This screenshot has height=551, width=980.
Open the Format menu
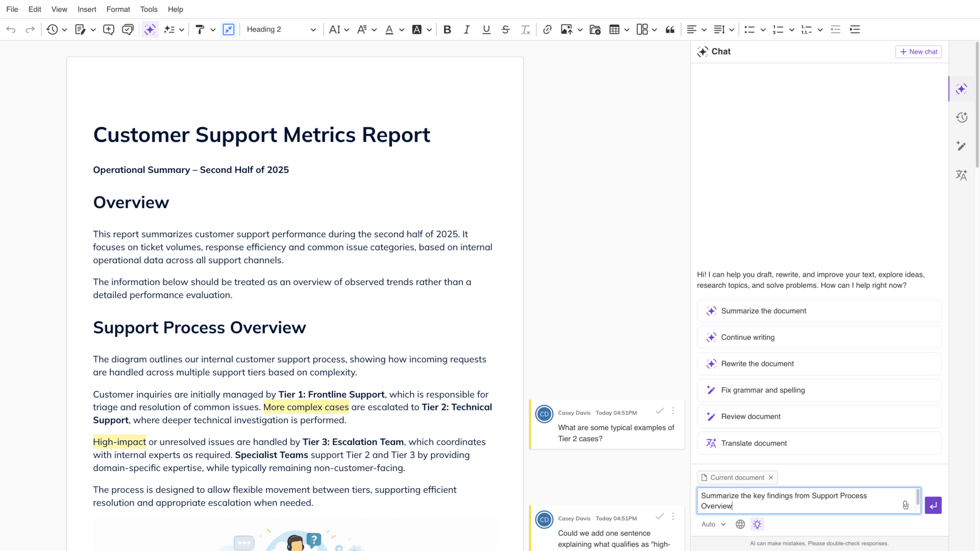tap(118, 9)
